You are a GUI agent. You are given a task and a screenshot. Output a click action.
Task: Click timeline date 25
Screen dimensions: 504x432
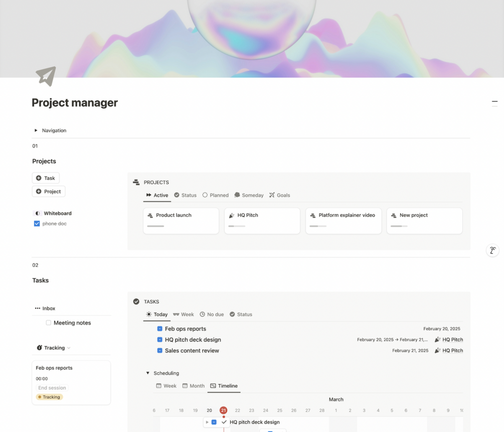click(x=280, y=410)
